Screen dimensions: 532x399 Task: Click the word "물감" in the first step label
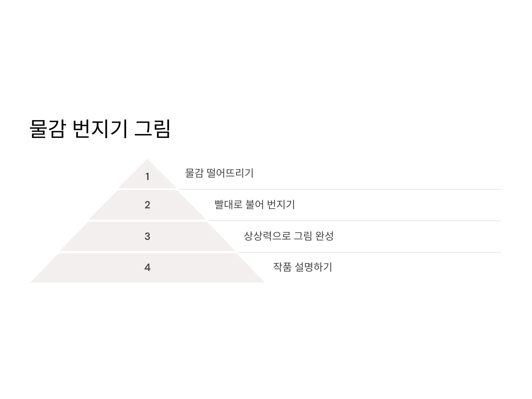[x=194, y=173]
